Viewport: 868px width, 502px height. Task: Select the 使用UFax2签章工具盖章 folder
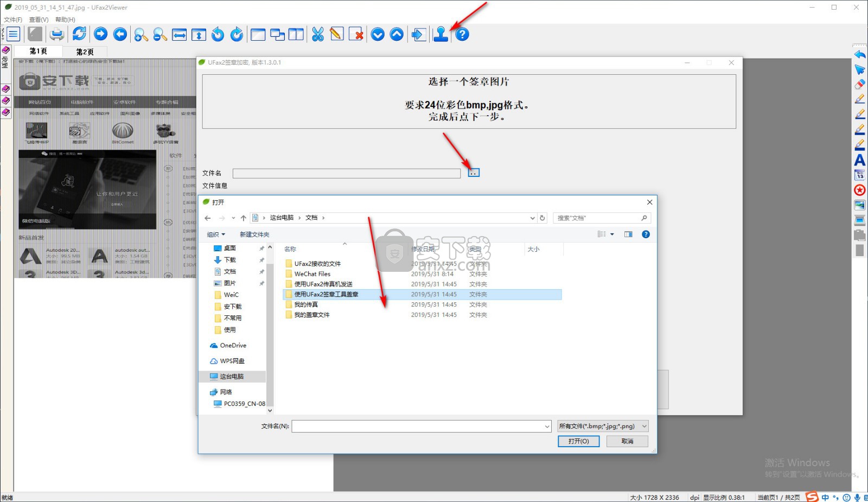(x=422, y=294)
